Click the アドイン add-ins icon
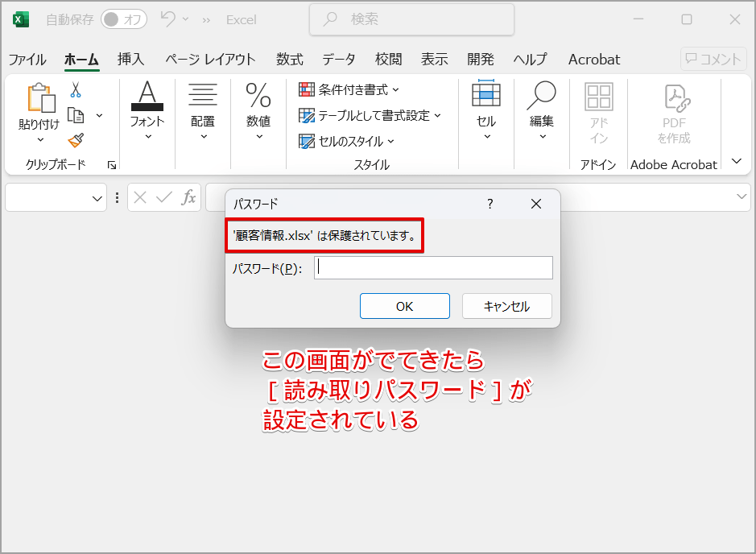 599,112
